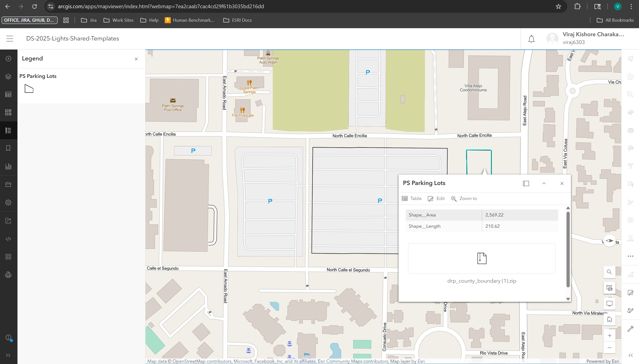639x364 pixels.
Task: Click the drp_county_boundary (1).zip filename
Action: click(x=482, y=281)
